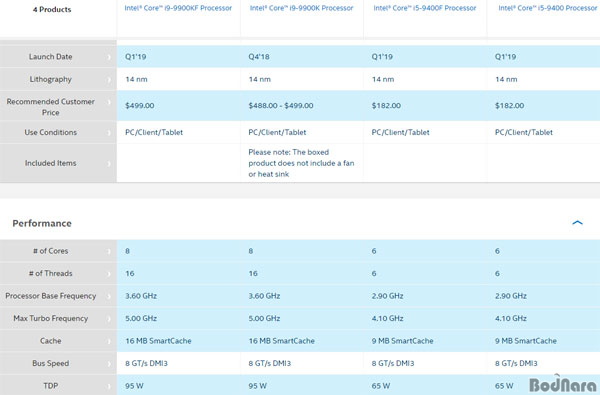Click the chevron in the # of Cores row
Viewport: 600px width, 395px height.
[x=109, y=251]
